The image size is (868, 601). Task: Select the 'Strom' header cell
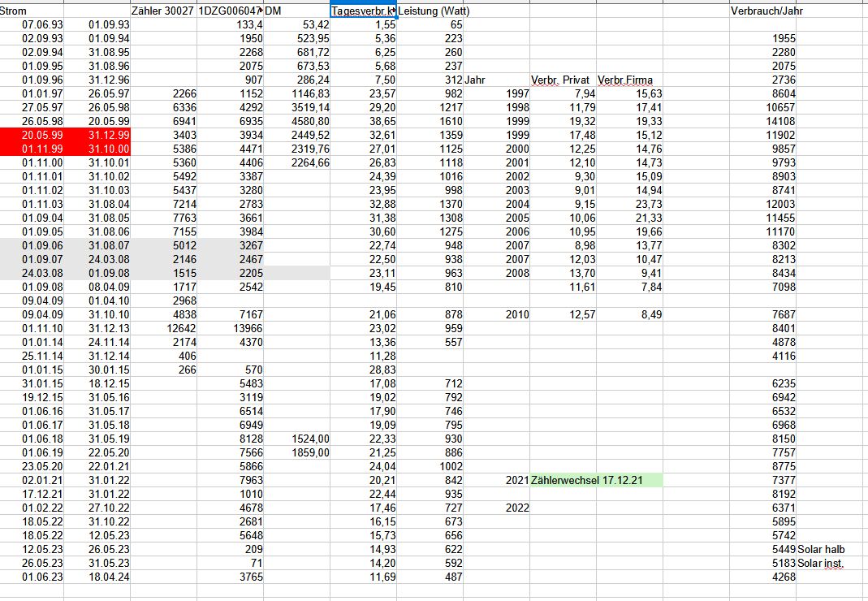31,11
